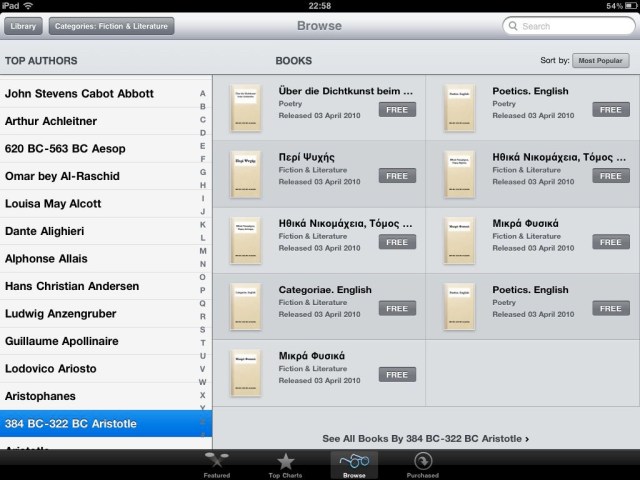Open the Most Popular sort dropdown
Screen dimensions: 640x480
tap(600, 61)
